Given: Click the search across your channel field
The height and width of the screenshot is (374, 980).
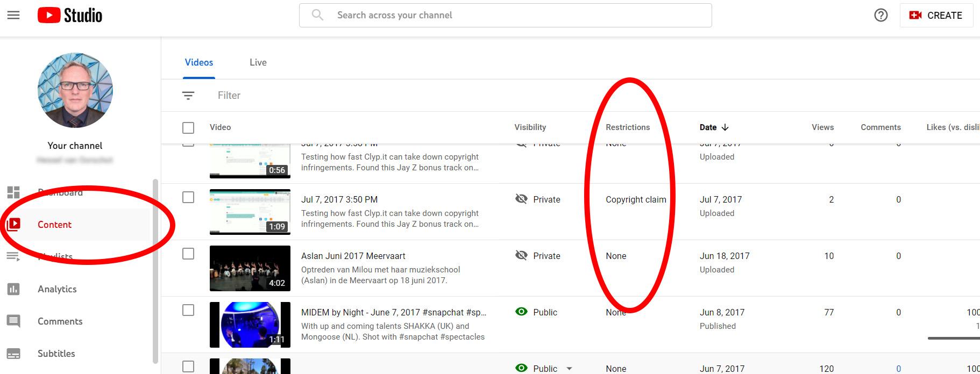Looking at the screenshot, I should 506,15.
